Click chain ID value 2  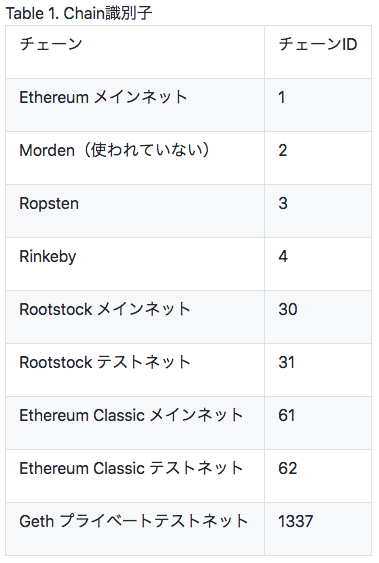point(283,150)
